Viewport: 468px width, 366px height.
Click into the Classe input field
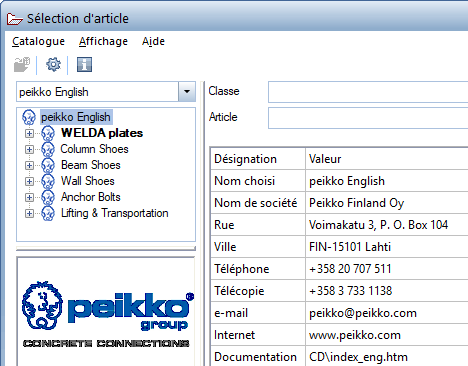point(368,92)
